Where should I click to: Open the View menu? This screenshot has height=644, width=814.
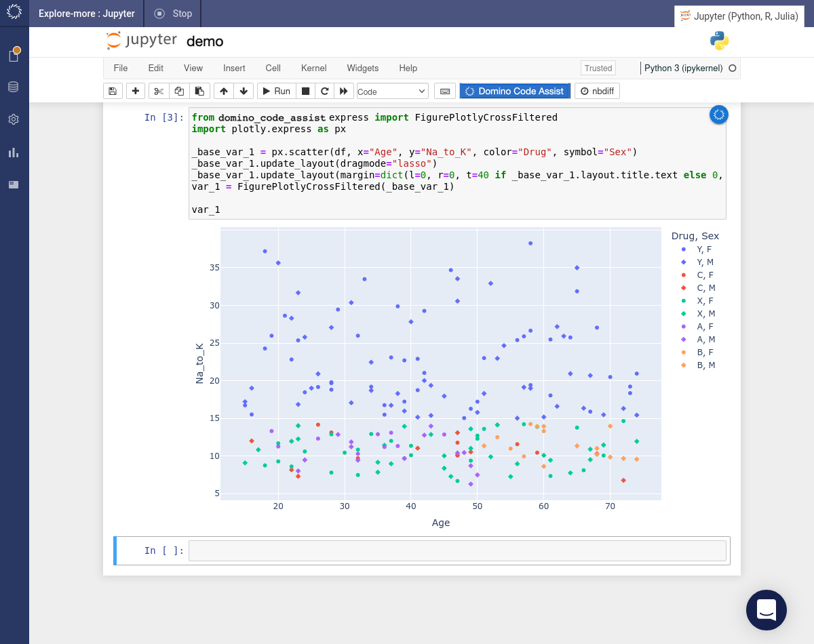point(193,68)
